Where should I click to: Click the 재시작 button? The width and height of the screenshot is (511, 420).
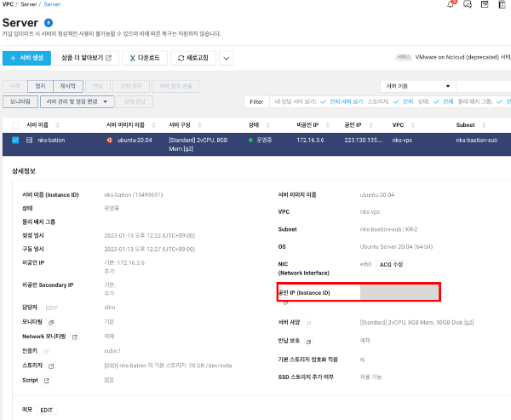[68, 86]
